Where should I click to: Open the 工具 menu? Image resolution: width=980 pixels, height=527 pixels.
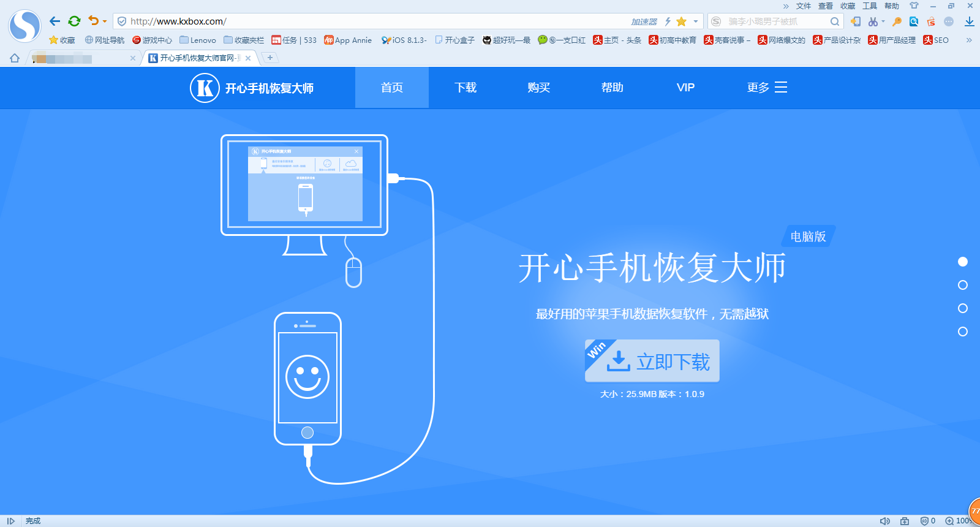click(x=870, y=6)
